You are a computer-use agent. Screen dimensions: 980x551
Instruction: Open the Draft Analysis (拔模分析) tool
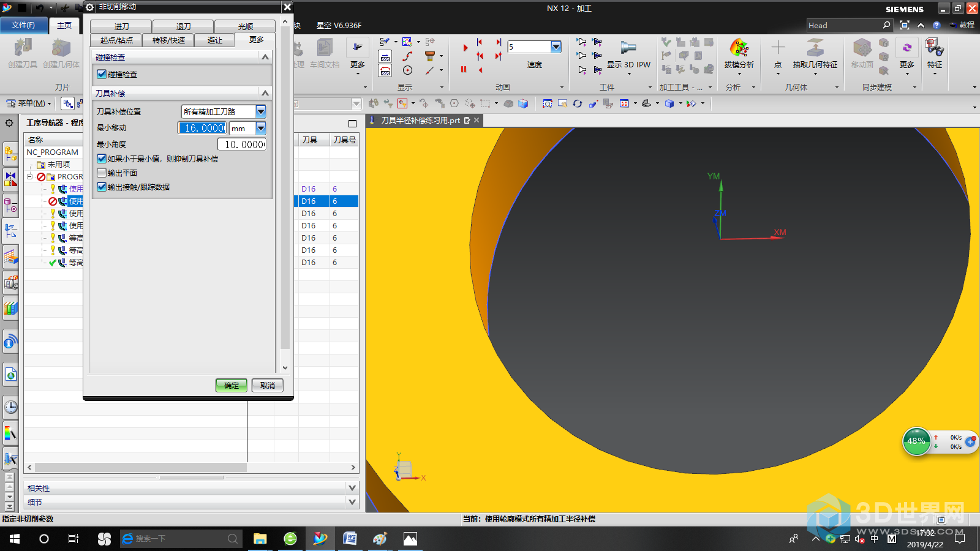[739, 48]
